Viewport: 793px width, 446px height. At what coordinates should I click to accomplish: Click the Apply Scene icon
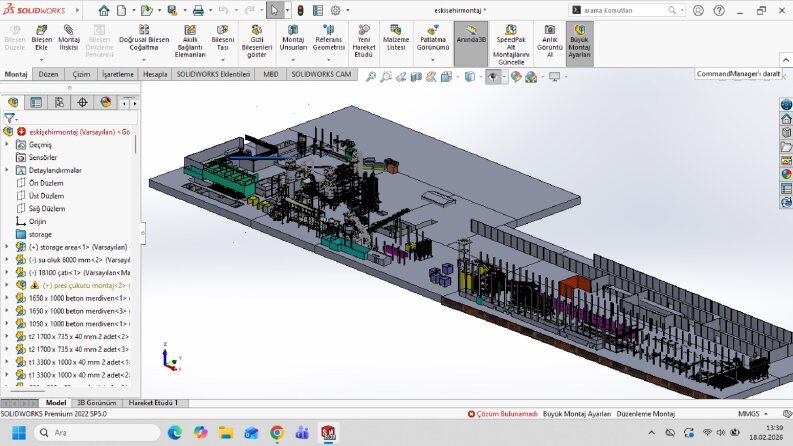click(x=531, y=77)
